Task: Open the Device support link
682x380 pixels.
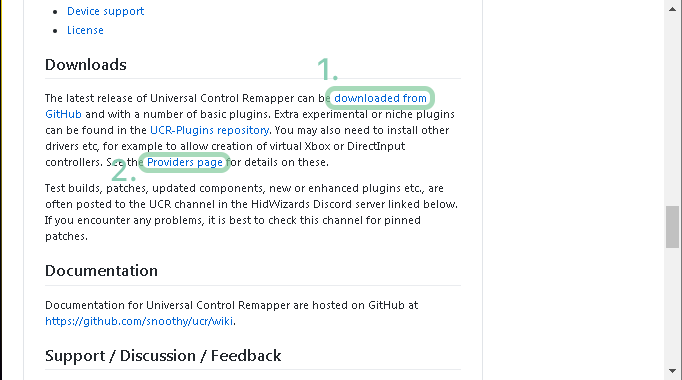Action: click(x=105, y=11)
